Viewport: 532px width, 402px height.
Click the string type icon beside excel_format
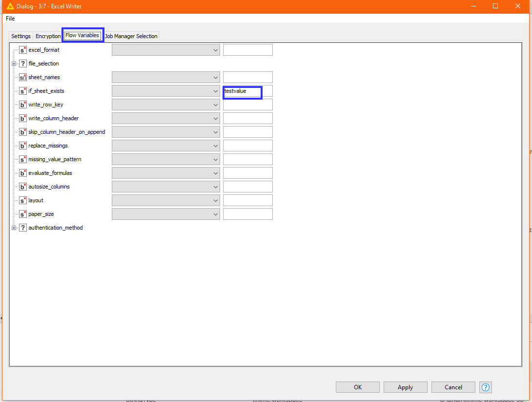coord(22,49)
